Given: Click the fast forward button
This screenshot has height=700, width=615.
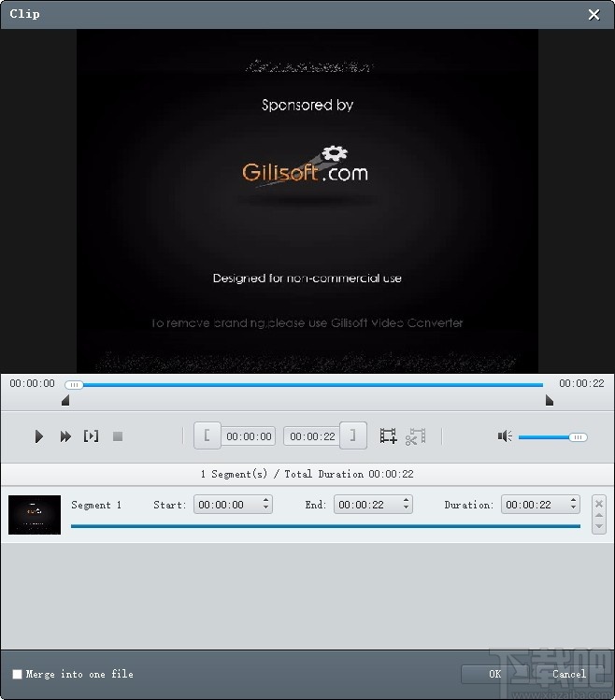Looking at the screenshot, I should point(65,436).
